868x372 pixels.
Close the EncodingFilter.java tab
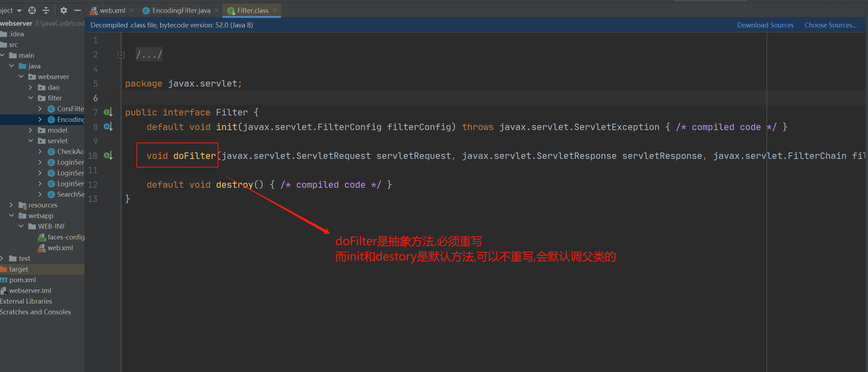coord(217,10)
